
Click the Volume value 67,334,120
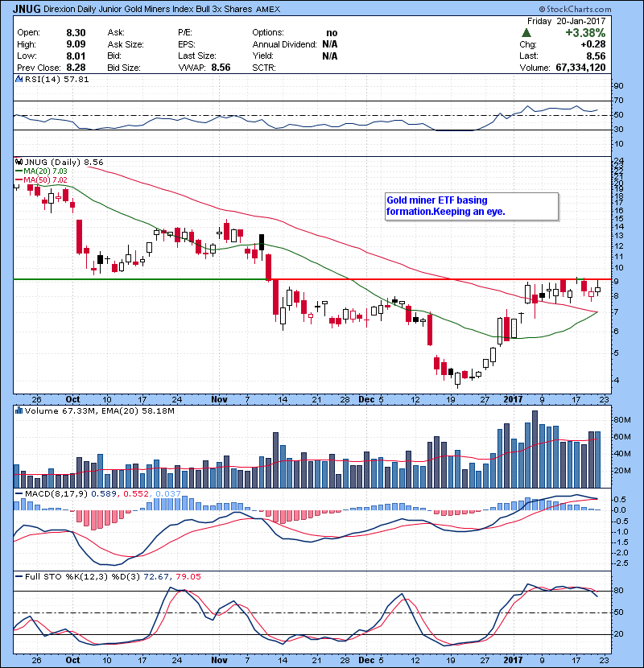[x=580, y=68]
